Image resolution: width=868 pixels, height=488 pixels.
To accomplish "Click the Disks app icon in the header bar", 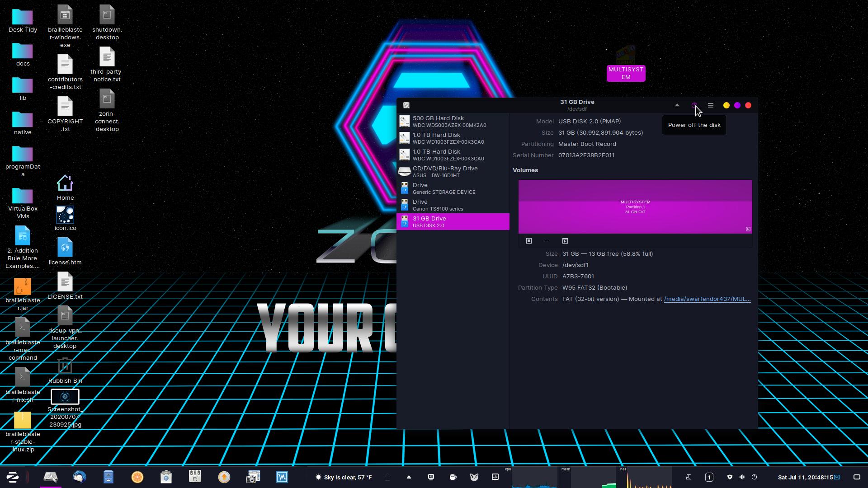I will click(406, 105).
